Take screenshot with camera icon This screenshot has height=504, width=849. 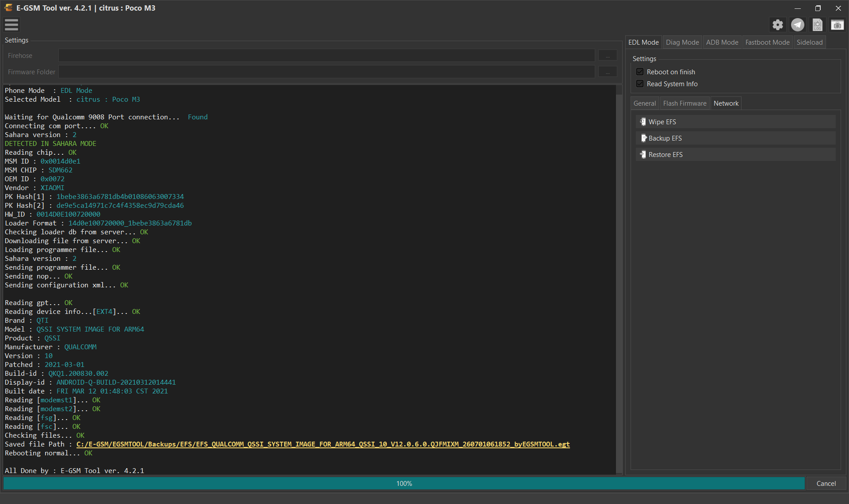pos(837,25)
